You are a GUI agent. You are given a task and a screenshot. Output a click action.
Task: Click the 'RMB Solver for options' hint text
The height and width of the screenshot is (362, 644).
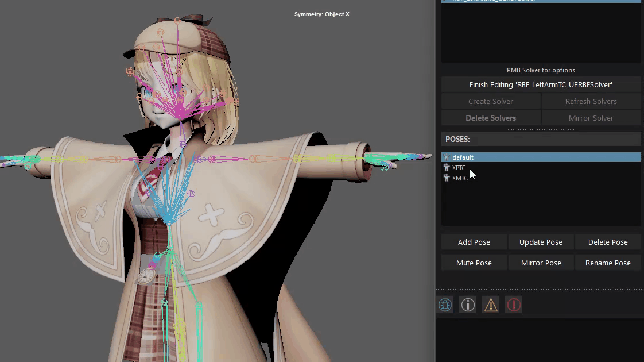point(541,70)
